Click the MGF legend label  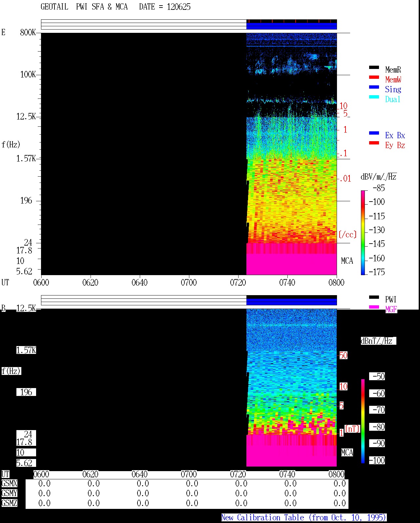coord(391,309)
